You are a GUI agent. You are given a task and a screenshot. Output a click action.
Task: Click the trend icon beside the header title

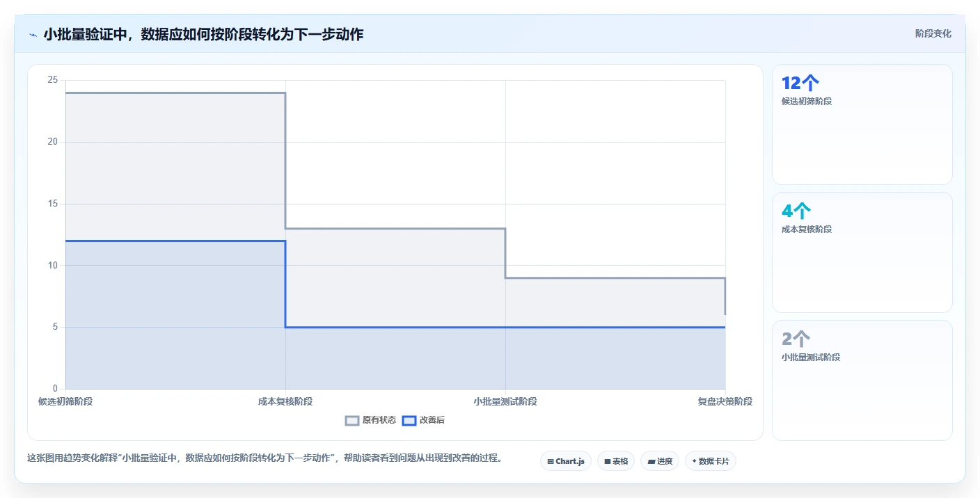click(x=33, y=35)
